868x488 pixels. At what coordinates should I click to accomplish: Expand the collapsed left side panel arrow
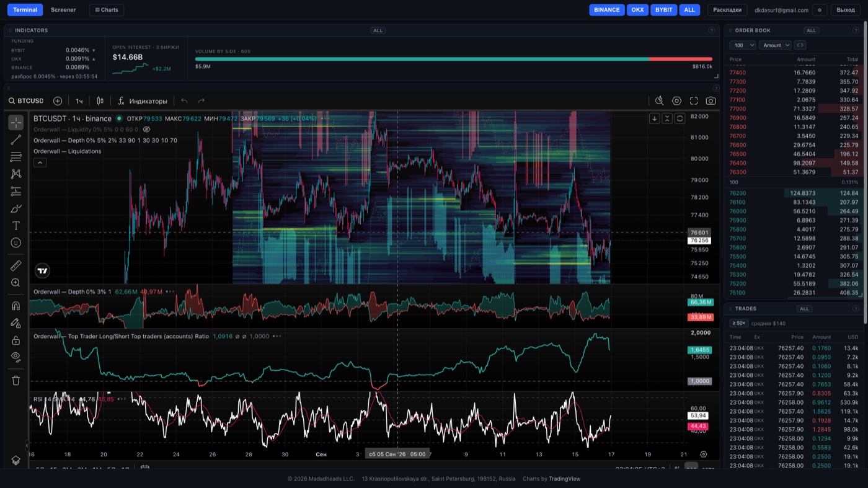(x=27, y=445)
